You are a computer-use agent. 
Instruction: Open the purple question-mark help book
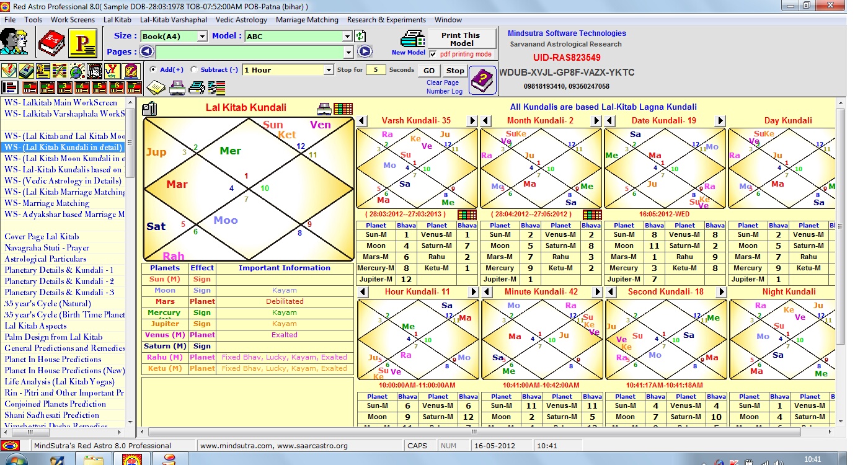(482, 81)
